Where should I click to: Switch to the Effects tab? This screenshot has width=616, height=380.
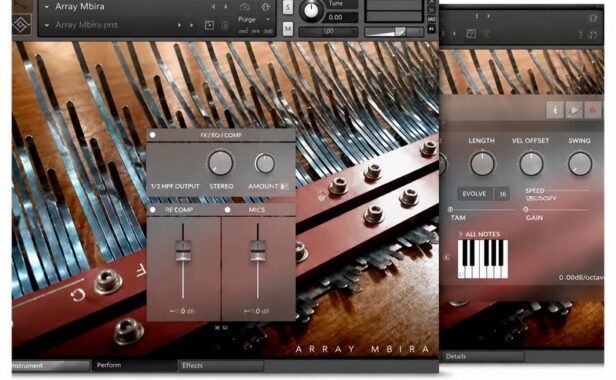coord(220,366)
